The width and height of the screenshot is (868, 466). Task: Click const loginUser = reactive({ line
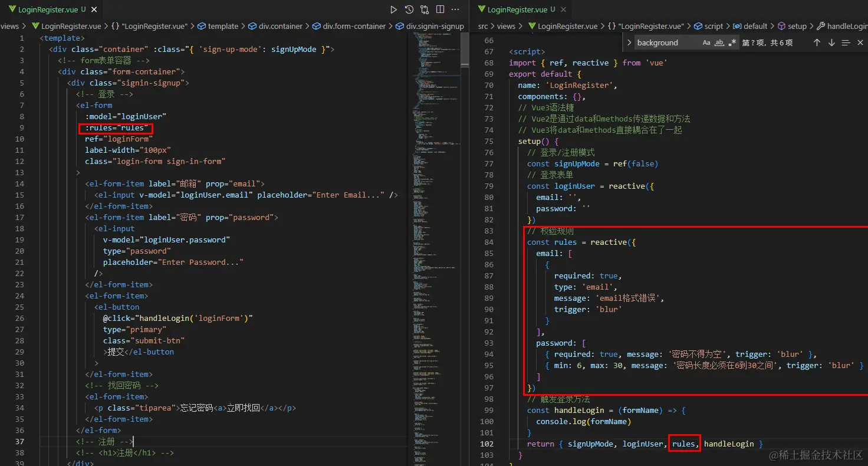click(x=590, y=186)
